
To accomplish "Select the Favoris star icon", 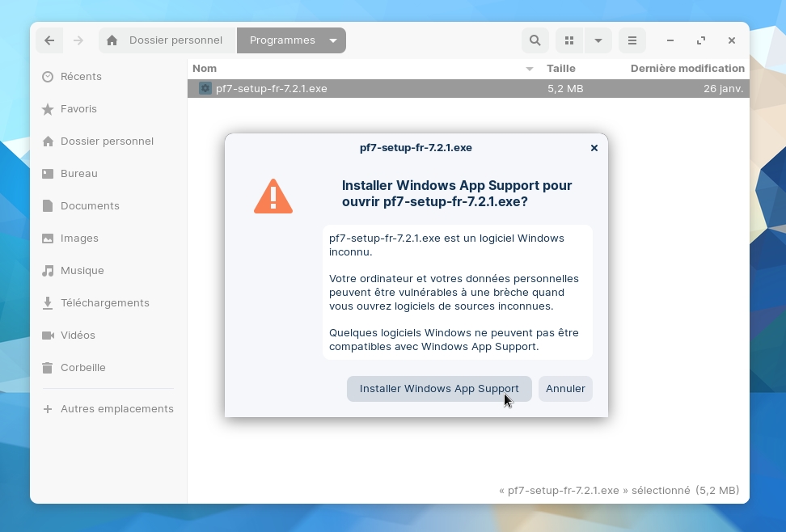I will point(48,108).
